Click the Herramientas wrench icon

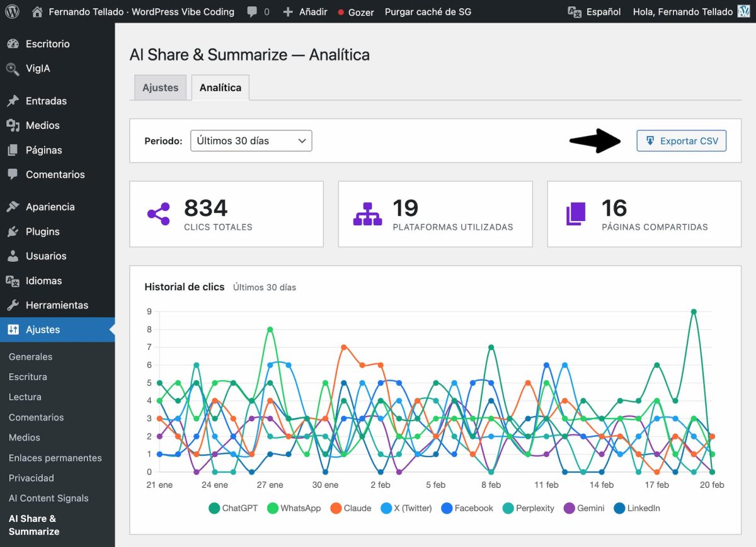13,305
